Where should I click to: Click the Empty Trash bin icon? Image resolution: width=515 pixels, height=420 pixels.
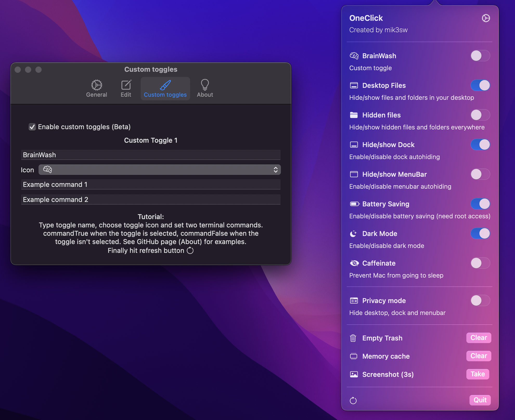click(x=353, y=338)
